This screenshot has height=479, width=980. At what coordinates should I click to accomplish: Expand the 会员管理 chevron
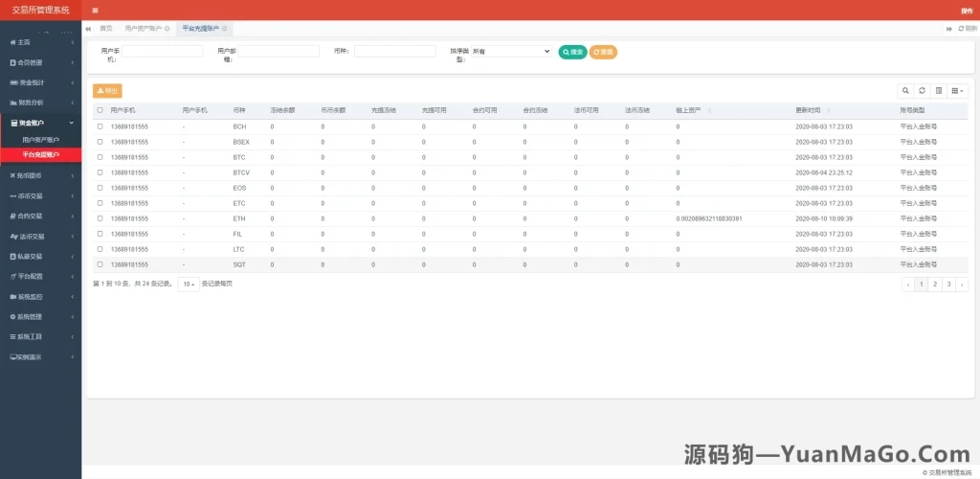point(73,62)
